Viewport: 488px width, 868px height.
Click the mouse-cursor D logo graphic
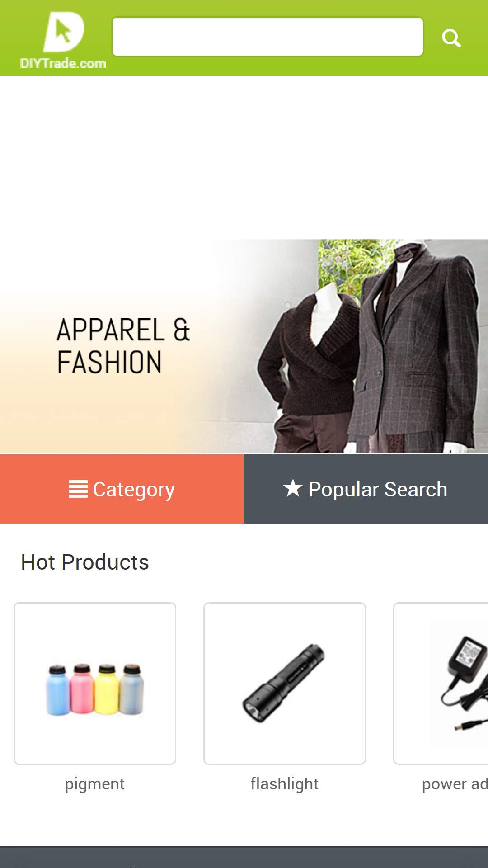64,32
